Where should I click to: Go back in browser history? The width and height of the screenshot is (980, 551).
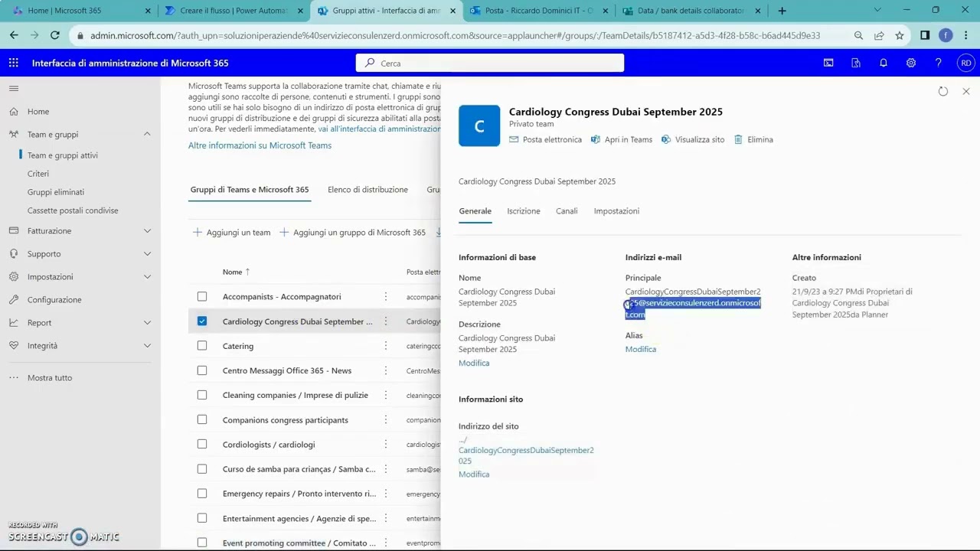coord(14,35)
